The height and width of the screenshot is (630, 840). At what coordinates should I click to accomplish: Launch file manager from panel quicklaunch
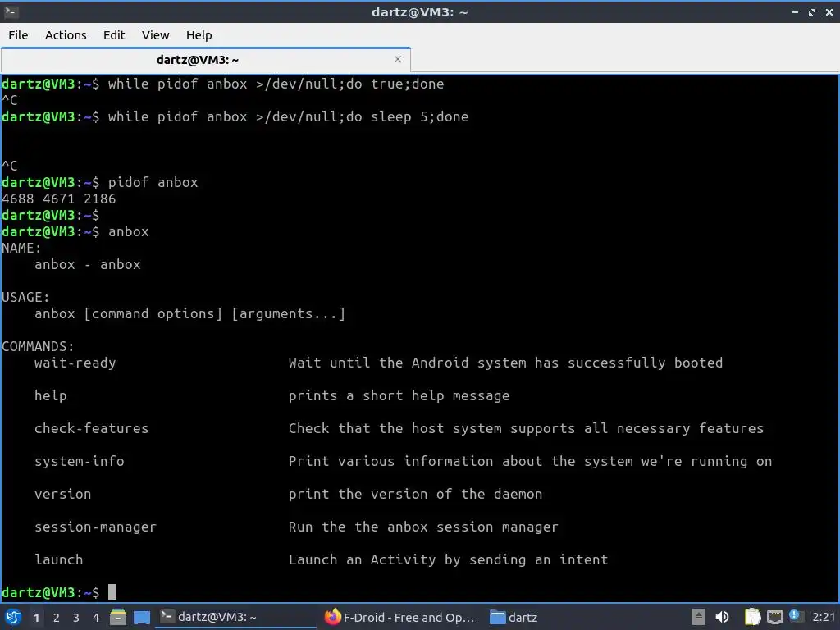click(118, 617)
